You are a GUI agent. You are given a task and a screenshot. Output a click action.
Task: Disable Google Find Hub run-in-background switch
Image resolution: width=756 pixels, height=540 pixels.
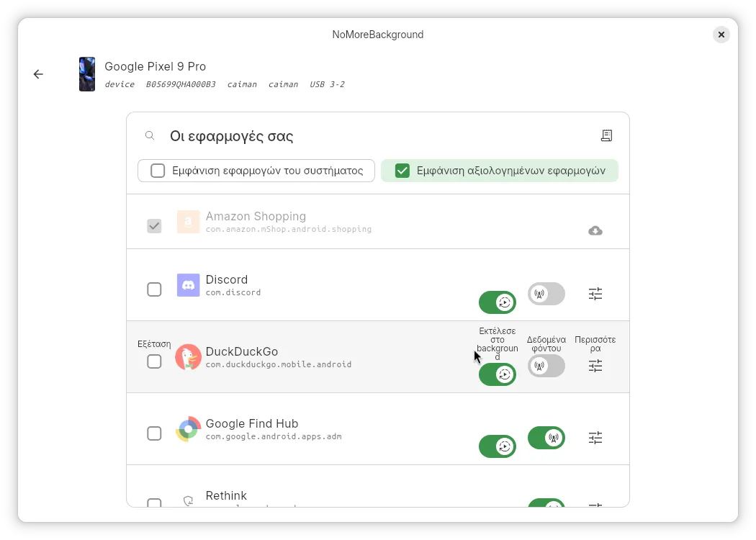498,446
